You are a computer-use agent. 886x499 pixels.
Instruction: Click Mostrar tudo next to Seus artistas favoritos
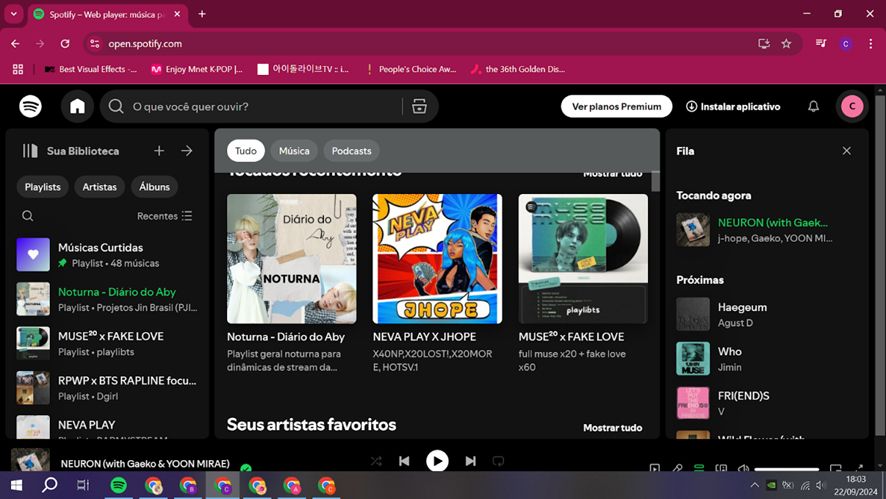pyautogui.click(x=613, y=428)
